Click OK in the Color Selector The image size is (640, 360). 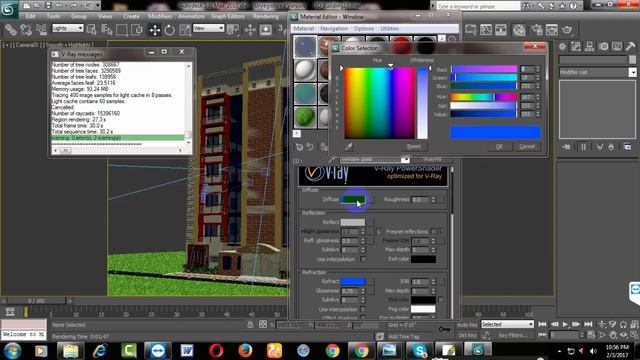tap(499, 147)
